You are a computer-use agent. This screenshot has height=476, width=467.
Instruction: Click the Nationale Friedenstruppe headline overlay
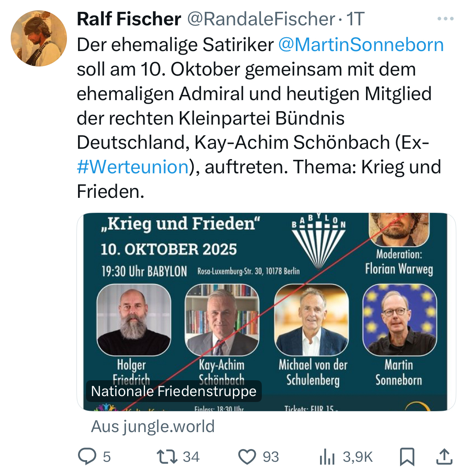click(x=174, y=391)
